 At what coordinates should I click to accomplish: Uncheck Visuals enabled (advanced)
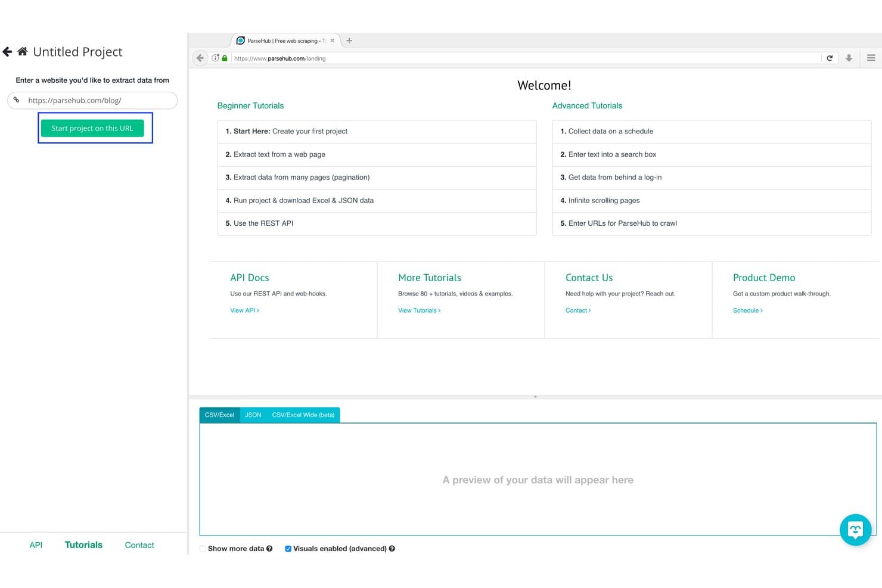[288, 549]
